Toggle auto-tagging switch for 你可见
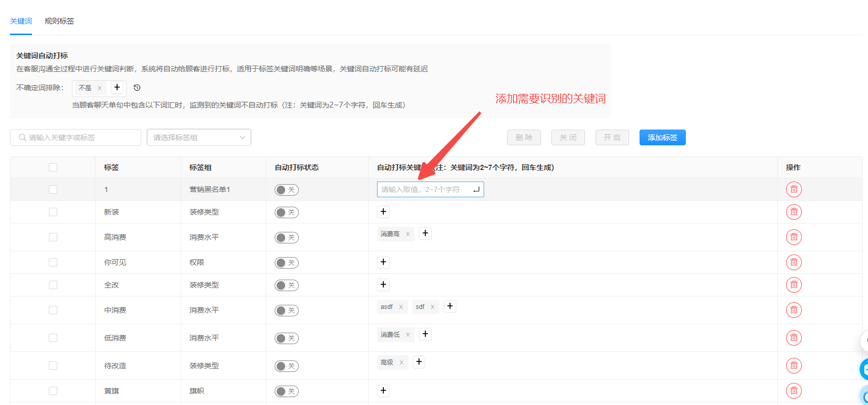 pos(287,263)
